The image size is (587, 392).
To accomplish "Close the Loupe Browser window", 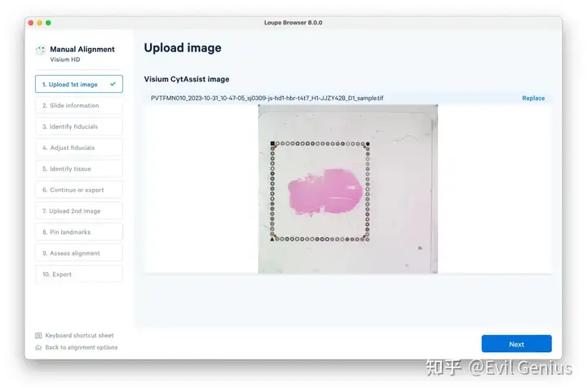I will pos(31,23).
